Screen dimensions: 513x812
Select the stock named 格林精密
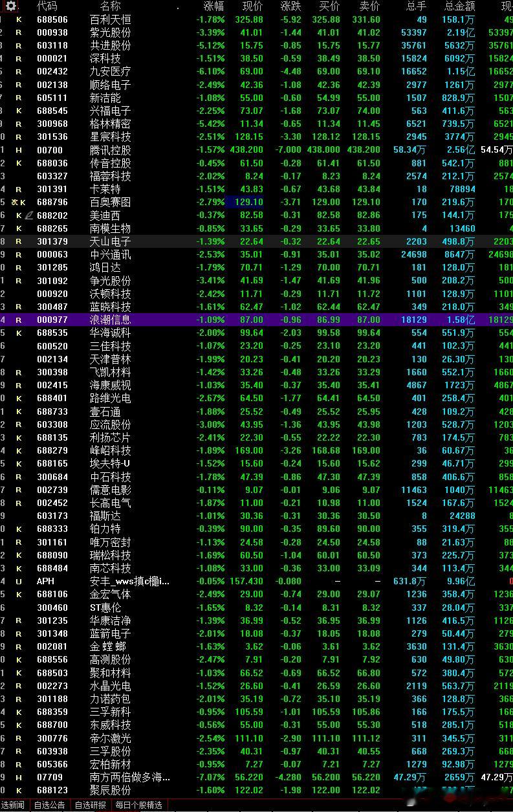click(x=110, y=124)
